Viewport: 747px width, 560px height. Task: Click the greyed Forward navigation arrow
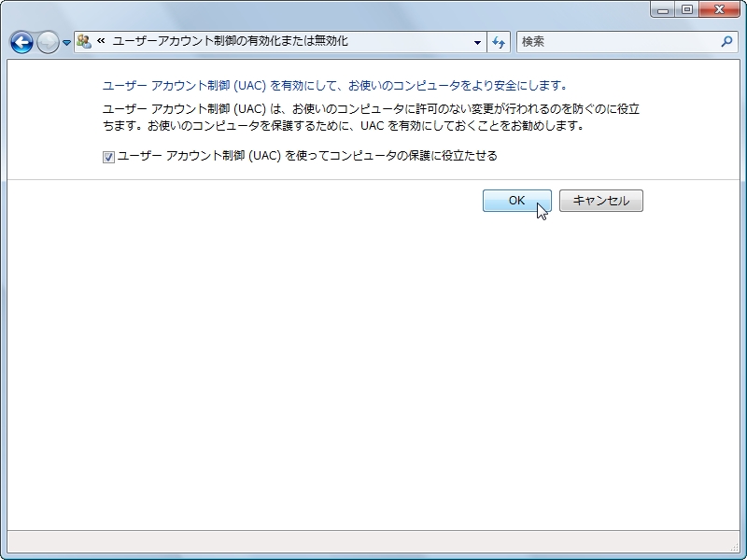coord(48,42)
